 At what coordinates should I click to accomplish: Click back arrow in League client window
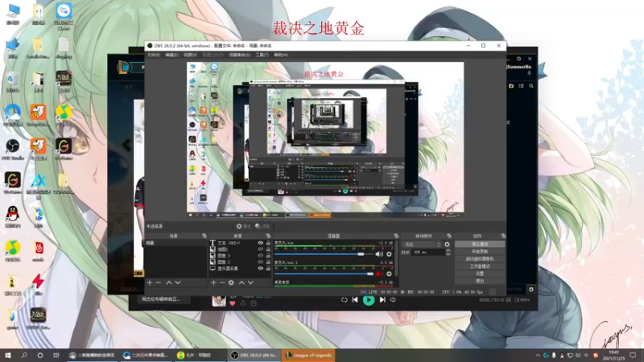click(x=126, y=145)
